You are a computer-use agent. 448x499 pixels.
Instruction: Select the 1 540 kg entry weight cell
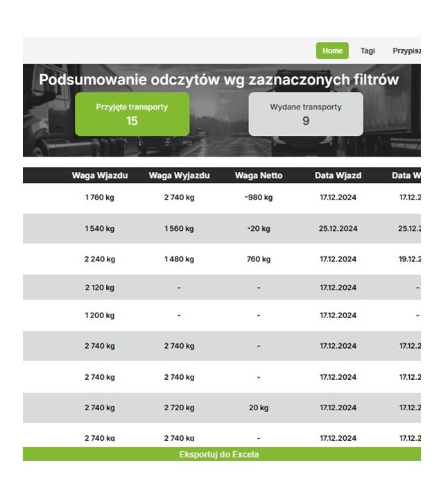pyautogui.click(x=100, y=229)
